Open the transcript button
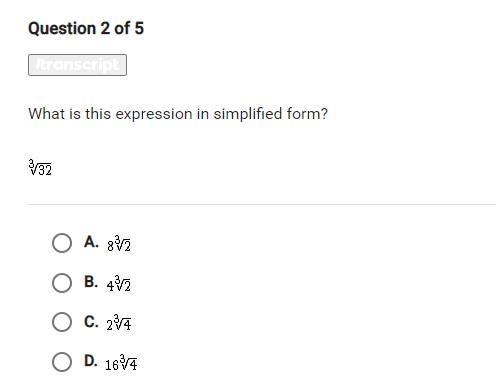The height and width of the screenshot is (386, 496). pyautogui.click(x=77, y=65)
